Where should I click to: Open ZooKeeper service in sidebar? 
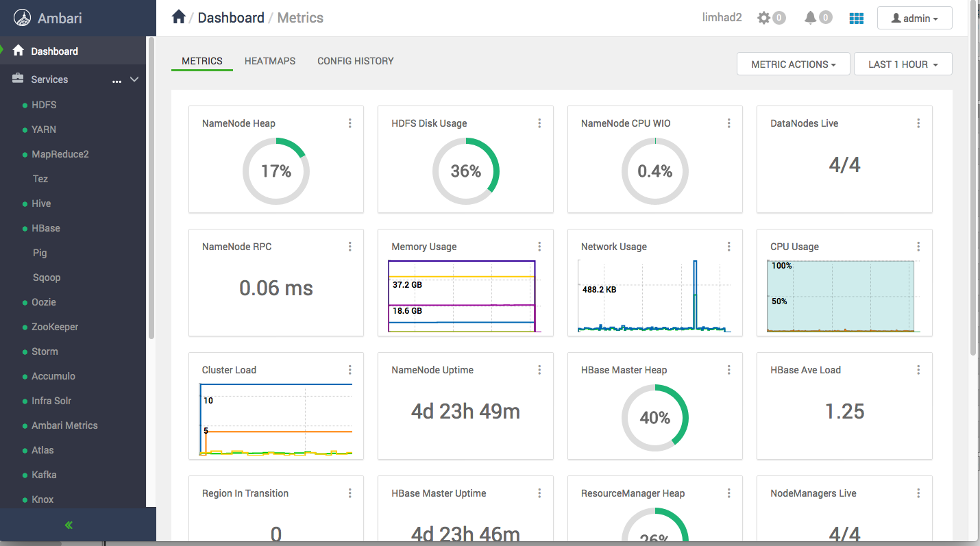point(55,327)
